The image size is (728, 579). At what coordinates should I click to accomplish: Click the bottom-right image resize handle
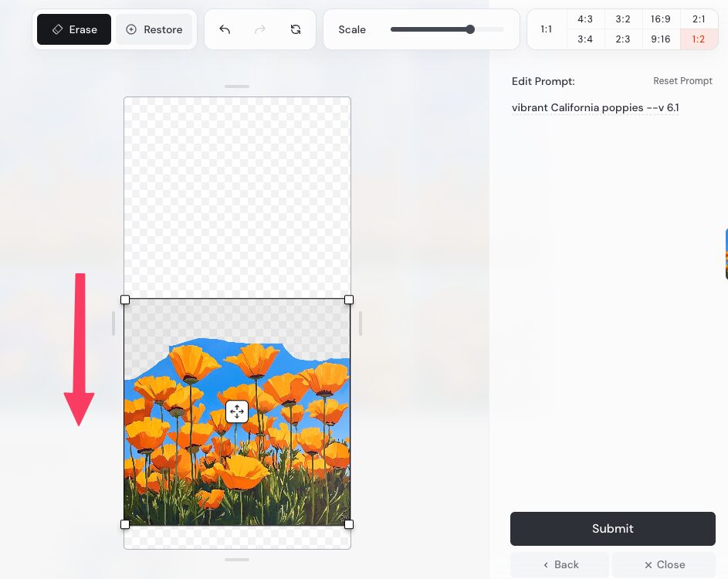[349, 524]
